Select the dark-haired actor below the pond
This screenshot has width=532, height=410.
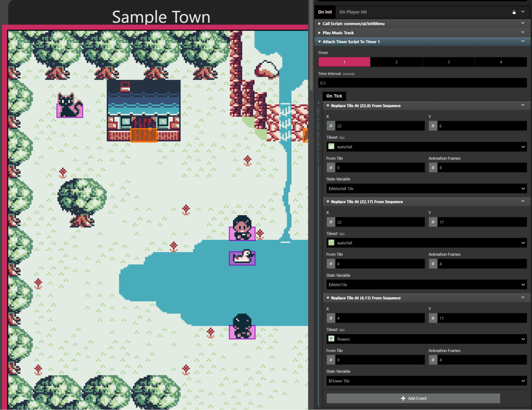pyautogui.click(x=242, y=327)
